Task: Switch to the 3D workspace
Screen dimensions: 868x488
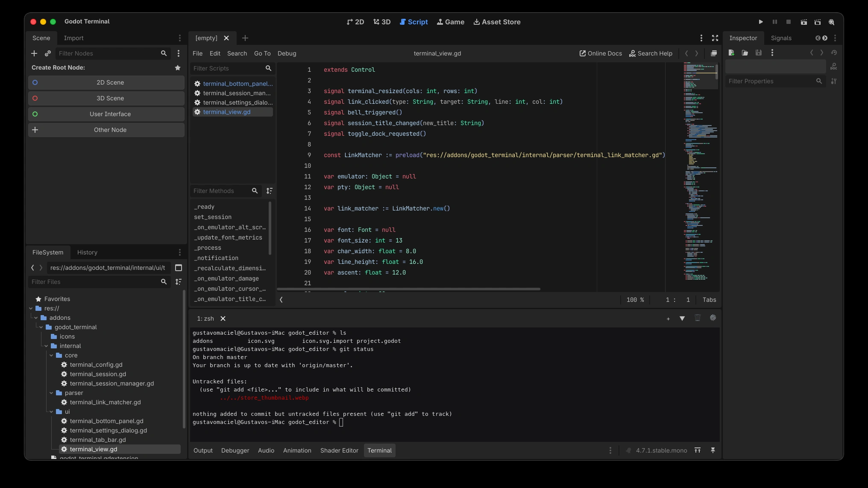Action: 382,22
